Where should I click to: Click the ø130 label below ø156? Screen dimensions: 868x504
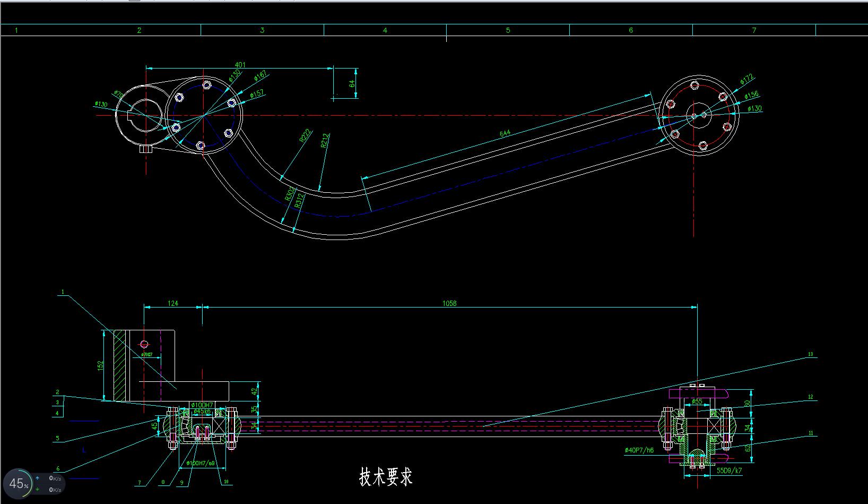754,108
